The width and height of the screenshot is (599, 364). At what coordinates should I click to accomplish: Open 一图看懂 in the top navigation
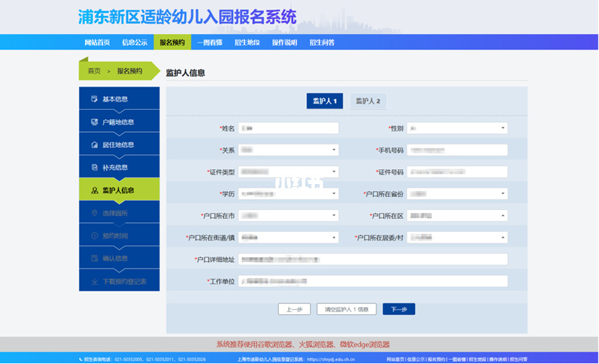click(x=210, y=42)
